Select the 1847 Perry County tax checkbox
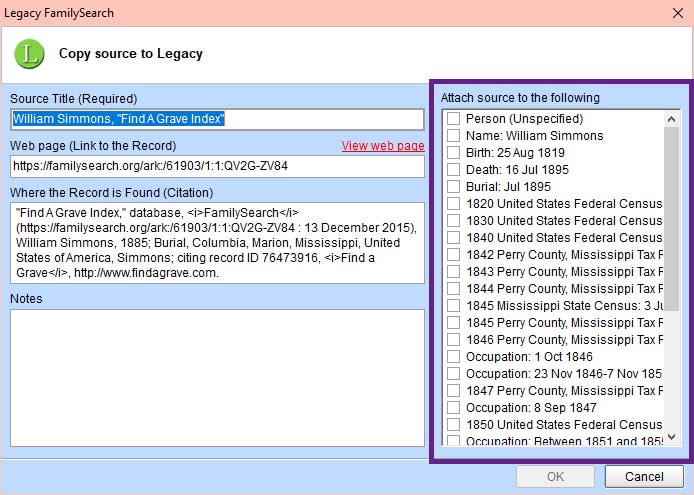694x495 pixels. pos(453,391)
